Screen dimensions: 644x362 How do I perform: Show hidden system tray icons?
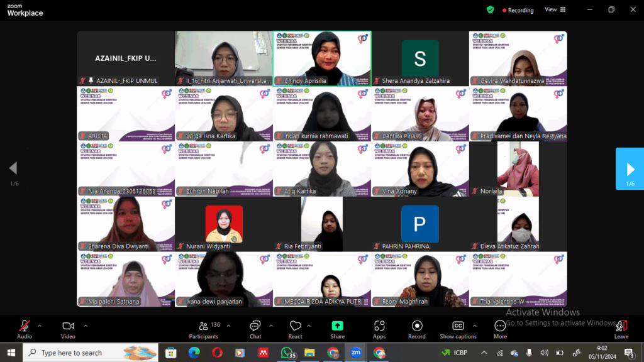coord(484,353)
